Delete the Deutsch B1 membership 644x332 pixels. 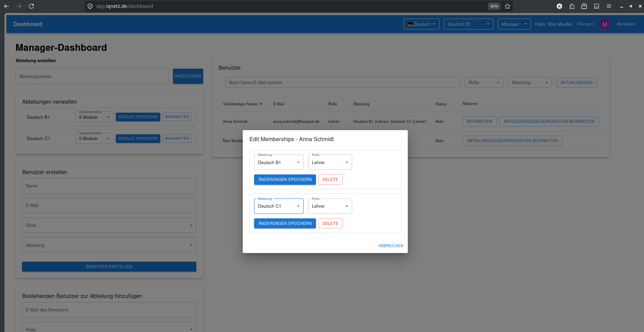coord(330,180)
